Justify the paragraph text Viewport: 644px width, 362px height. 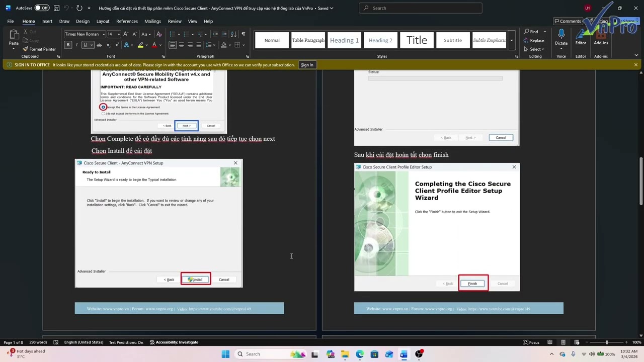click(x=199, y=45)
